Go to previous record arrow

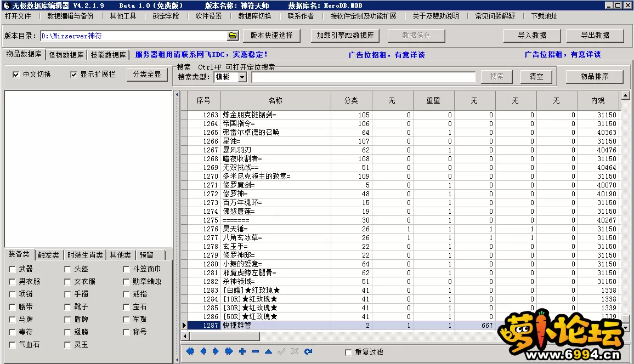(203, 351)
